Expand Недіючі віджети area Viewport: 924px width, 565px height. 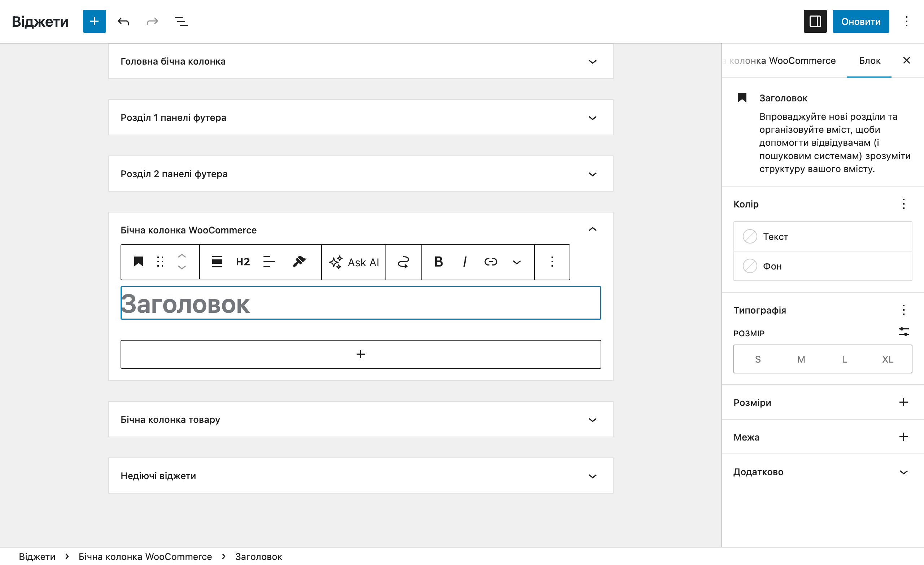[361, 476]
